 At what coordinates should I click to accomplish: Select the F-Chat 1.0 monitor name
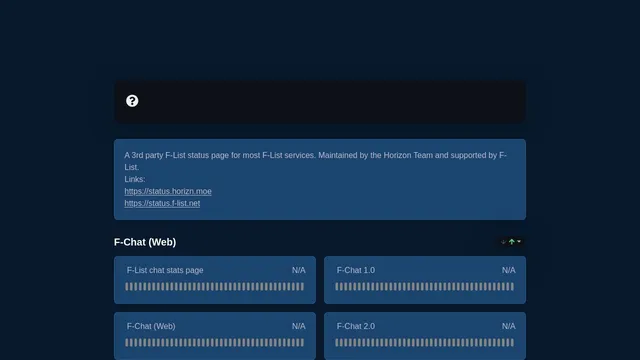coord(356,270)
